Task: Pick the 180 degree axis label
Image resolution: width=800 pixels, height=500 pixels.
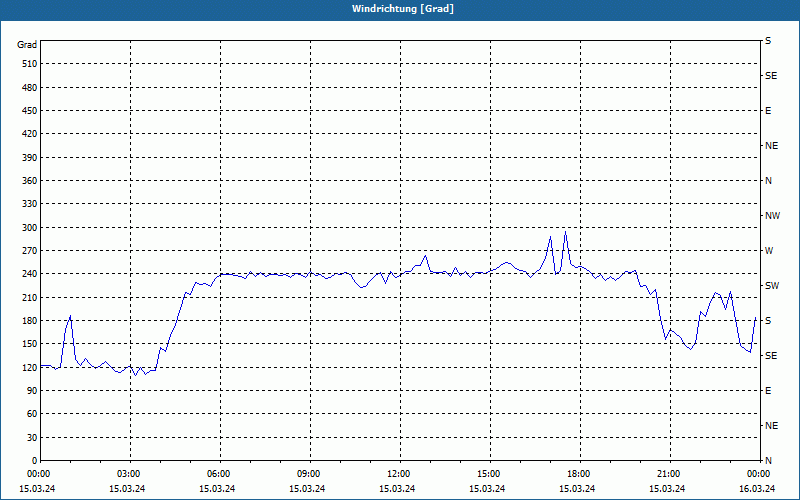Action: (30, 321)
